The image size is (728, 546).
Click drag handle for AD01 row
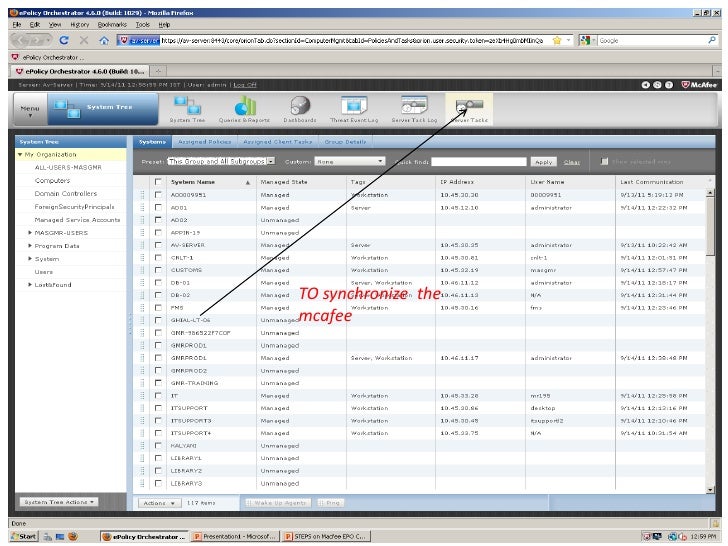[142, 208]
